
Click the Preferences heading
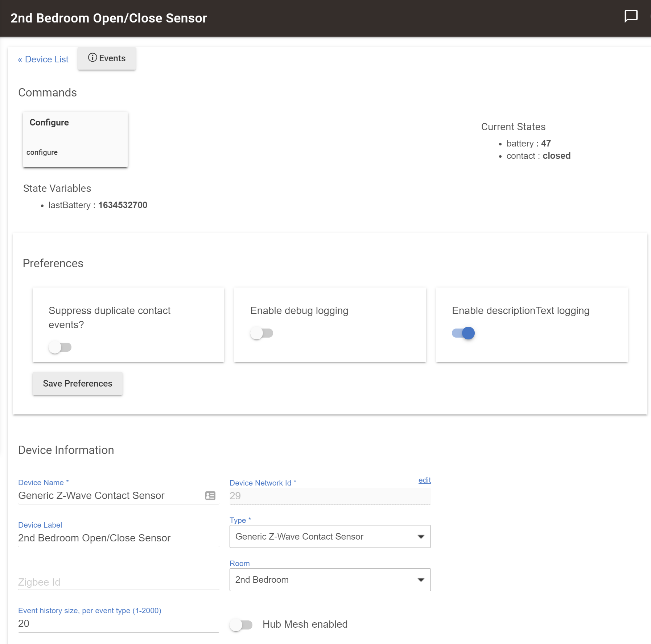(x=53, y=263)
